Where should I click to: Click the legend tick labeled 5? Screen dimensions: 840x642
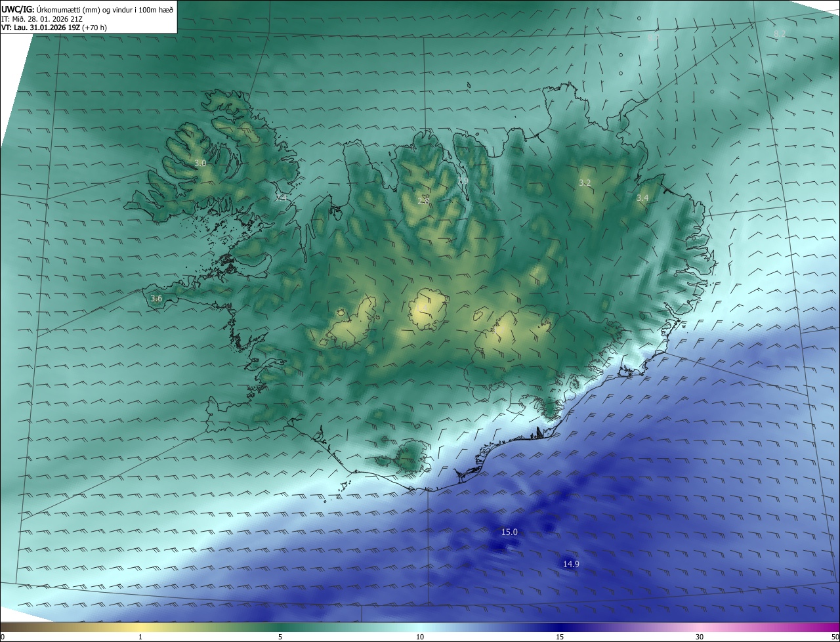click(x=280, y=637)
